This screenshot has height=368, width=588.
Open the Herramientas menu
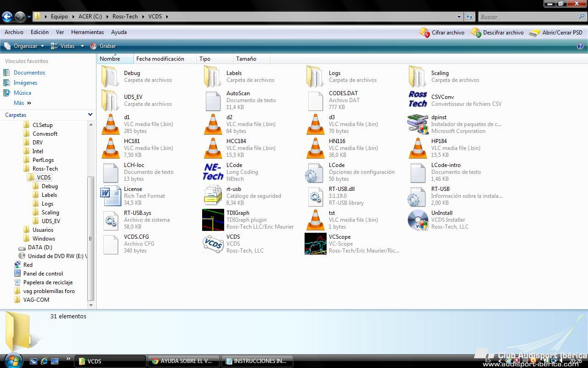[x=87, y=32]
